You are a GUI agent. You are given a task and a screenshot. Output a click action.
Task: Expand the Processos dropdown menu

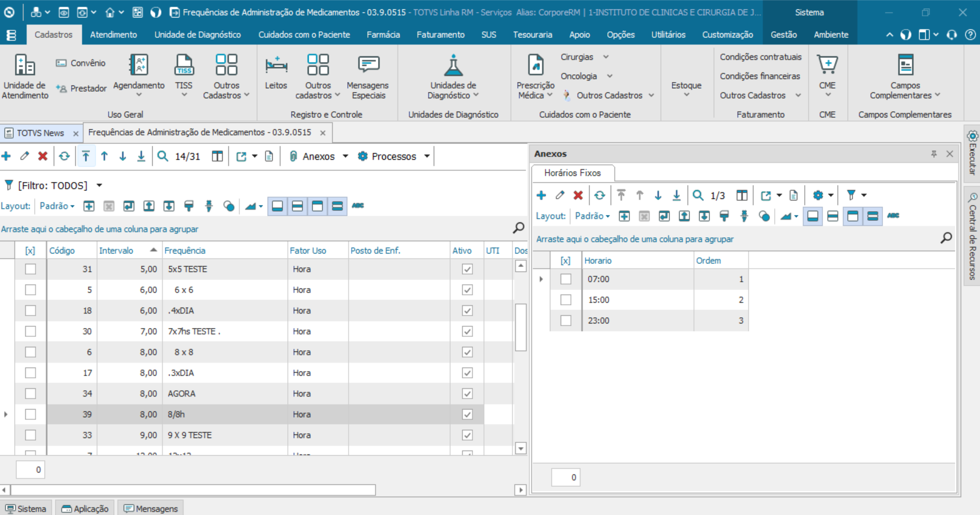click(x=427, y=156)
